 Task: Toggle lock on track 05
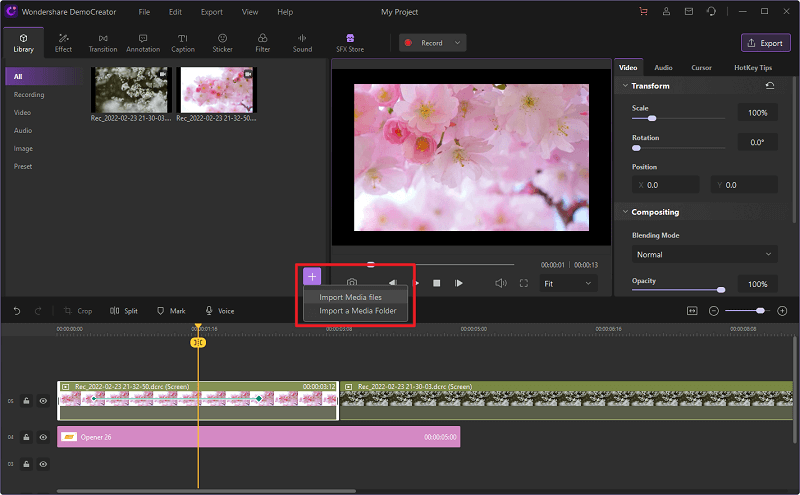[26, 401]
